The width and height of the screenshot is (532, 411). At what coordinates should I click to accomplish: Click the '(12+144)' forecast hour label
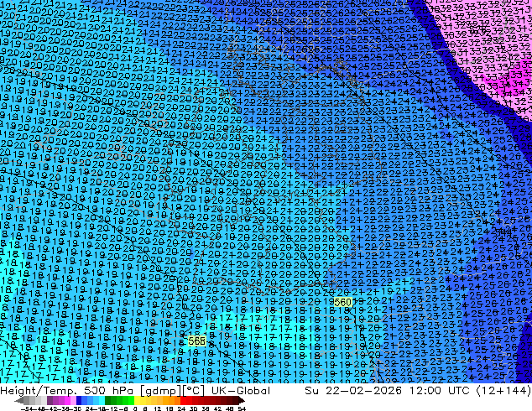pyautogui.click(x=503, y=391)
